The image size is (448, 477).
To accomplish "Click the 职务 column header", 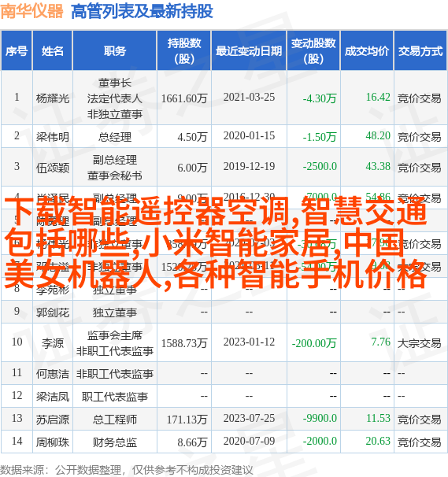I will point(115,51).
